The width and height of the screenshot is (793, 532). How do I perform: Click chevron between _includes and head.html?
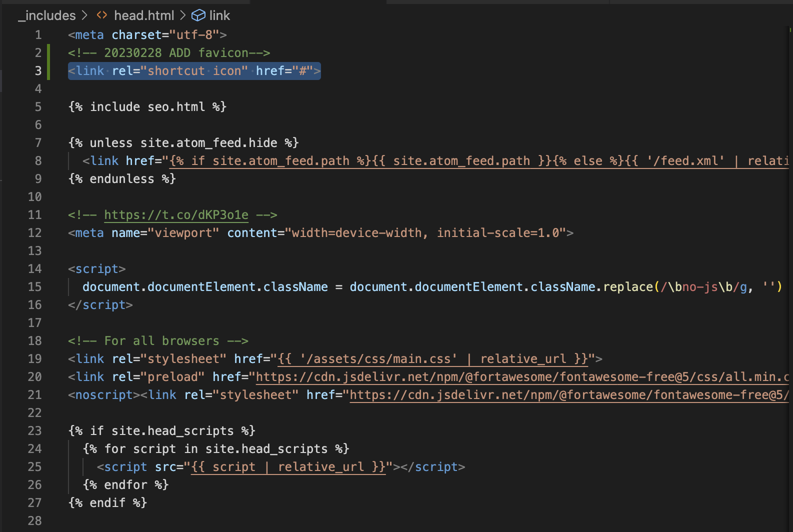(85, 15)
